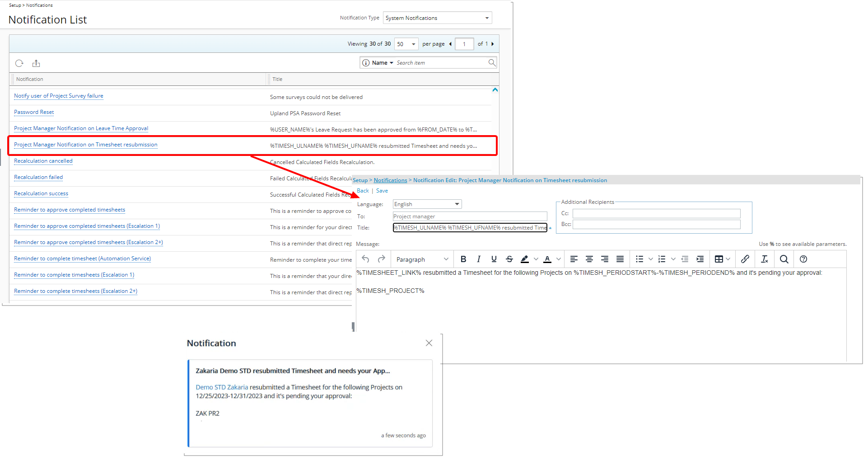Open the insert table tool
This screenshot has height=461, width=868.
[x=719, y=259]
